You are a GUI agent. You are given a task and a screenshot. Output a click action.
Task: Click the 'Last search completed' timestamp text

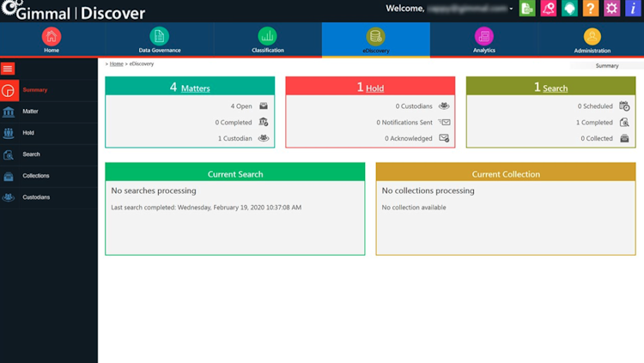pyautogui.click(x=206, y=208)
